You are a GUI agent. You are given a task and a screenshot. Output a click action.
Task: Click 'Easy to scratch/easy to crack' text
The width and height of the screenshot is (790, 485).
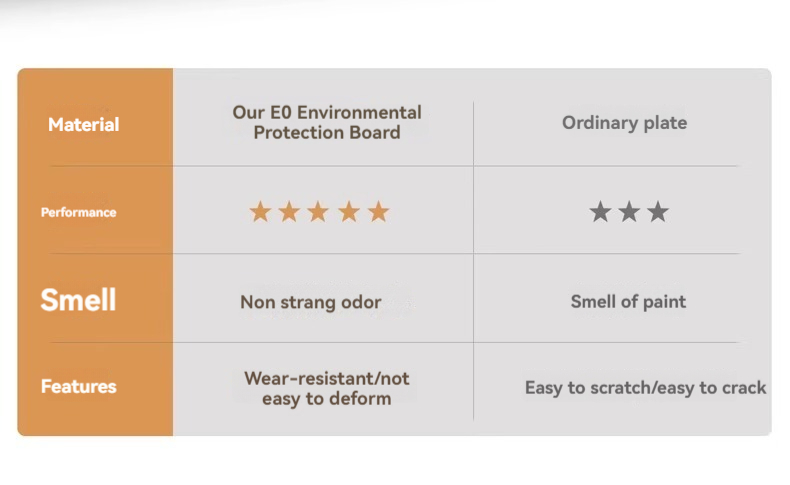tap(645, 388)
